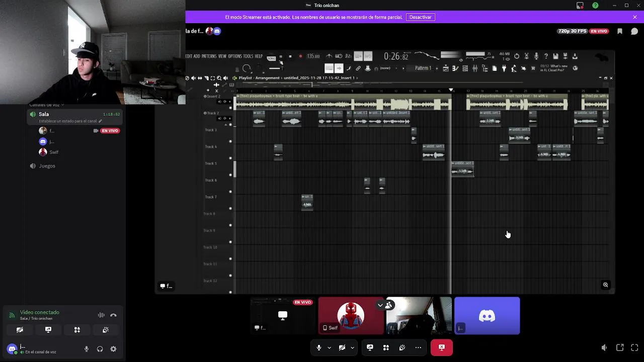Open the OPTIONS menu
This screenshot has width=644, height=362.
235,56
